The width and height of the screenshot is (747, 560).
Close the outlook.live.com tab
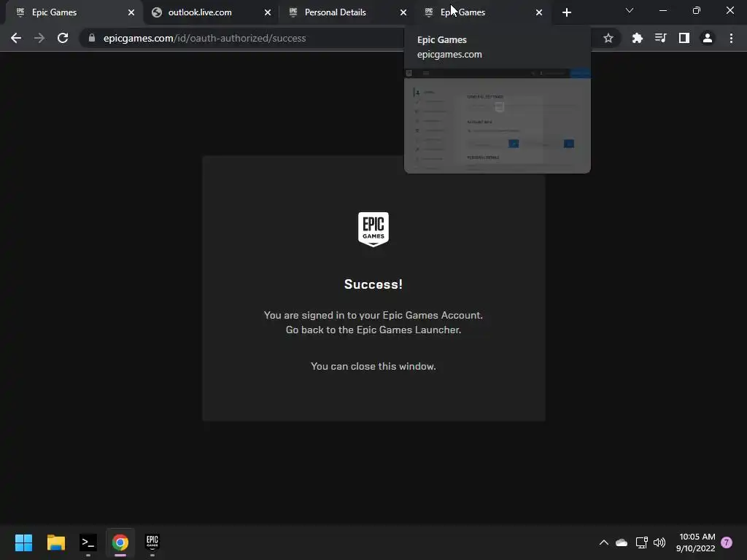coord(267,12)
